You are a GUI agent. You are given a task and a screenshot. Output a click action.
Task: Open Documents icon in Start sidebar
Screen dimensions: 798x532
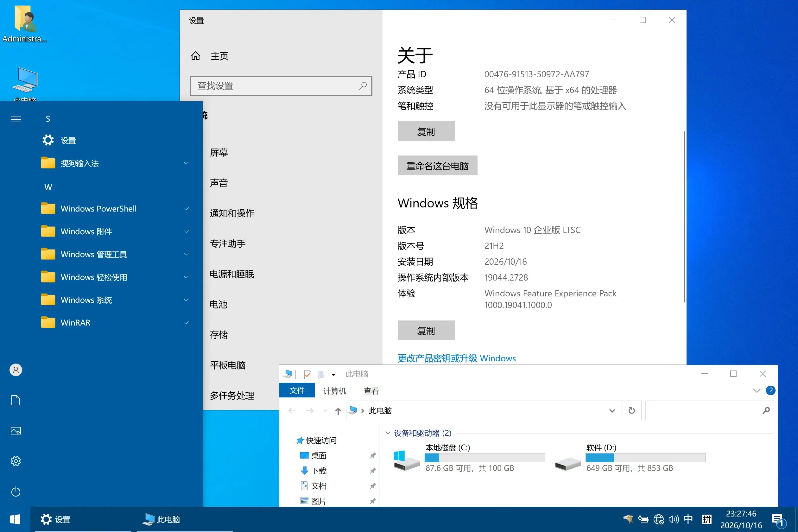pos(16,400)
